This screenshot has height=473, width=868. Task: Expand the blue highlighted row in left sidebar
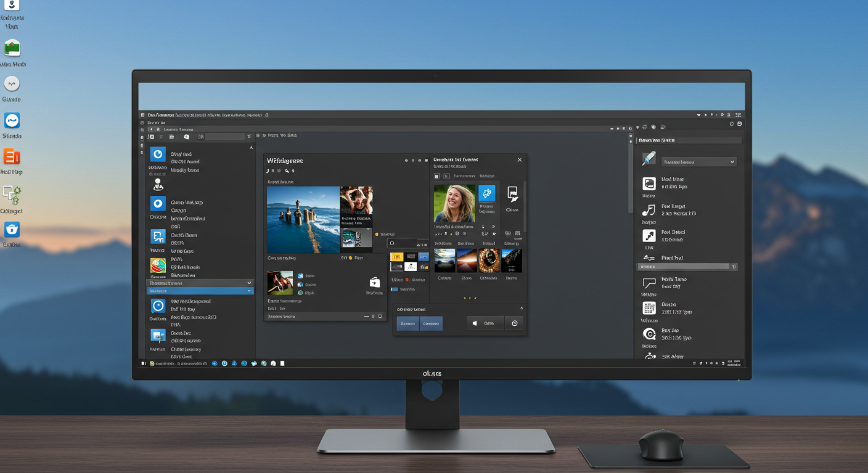tap(200, 291)
